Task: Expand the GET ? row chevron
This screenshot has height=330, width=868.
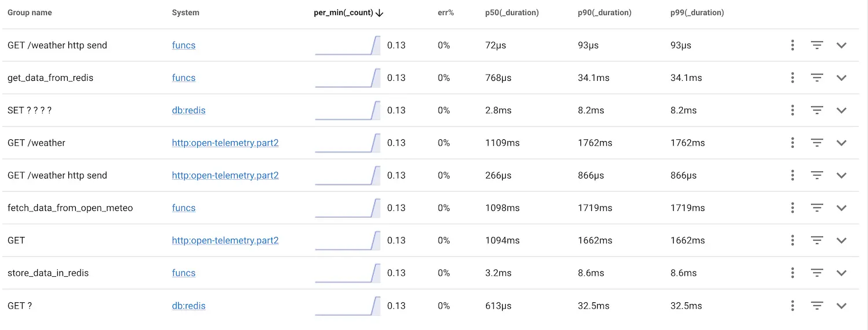Action: 841,306
